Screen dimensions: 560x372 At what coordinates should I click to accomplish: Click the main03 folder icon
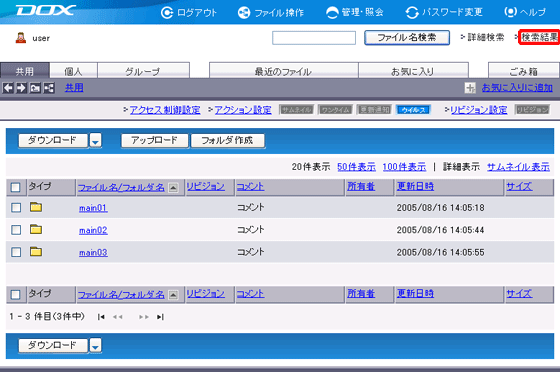point(36,252)
